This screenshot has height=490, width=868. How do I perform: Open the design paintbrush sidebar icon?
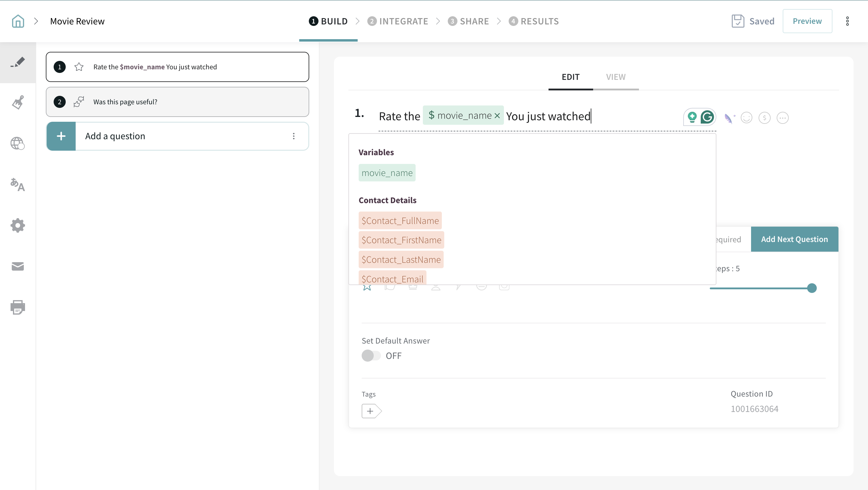pyautogui.click(x=18, y=102)
